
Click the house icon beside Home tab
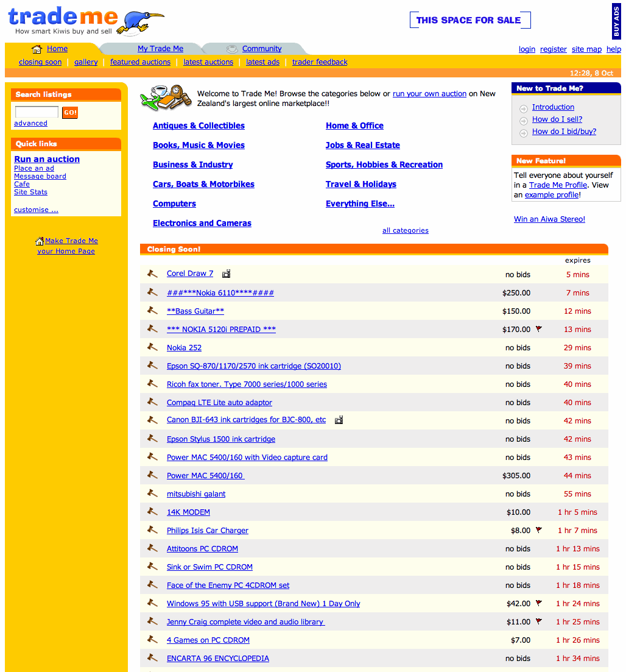click(37, 49)
